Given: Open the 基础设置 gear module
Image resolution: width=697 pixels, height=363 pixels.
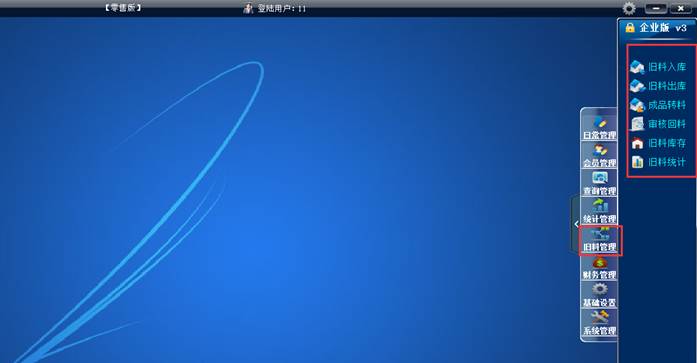Looking at the screenshot, I should tap(599, 296).
